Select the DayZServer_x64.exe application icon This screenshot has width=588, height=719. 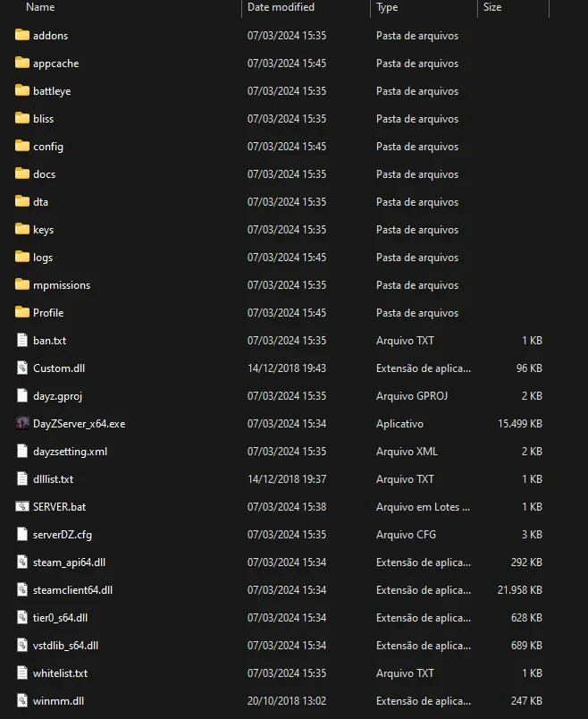pyautogui.click(x=22, y=423)
